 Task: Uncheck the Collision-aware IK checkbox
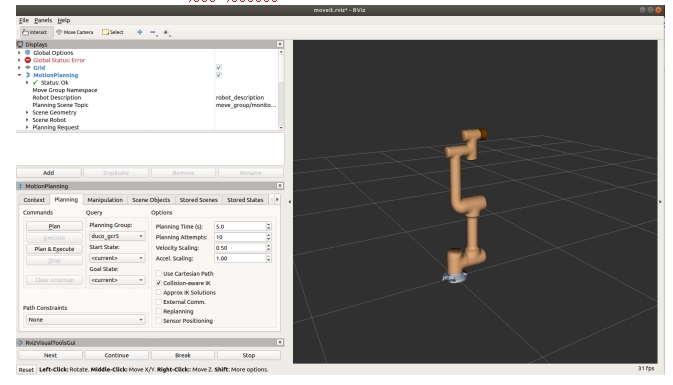click(x=158, y=283)
